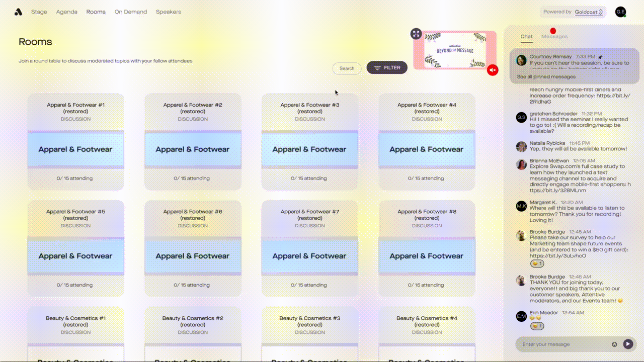Join the Apparel & Footwear #8 room
This screenshot has height=362, width=644.
pyautogui.click(x=427, y=248)
